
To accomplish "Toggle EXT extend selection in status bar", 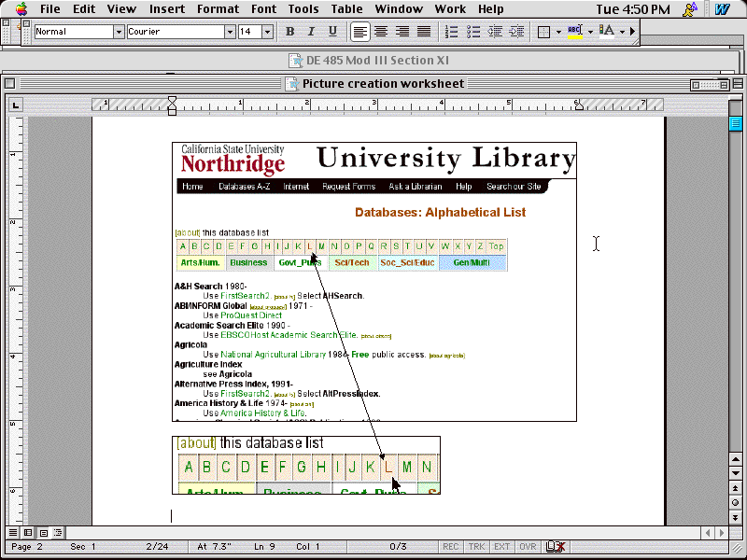I will 501,547.
